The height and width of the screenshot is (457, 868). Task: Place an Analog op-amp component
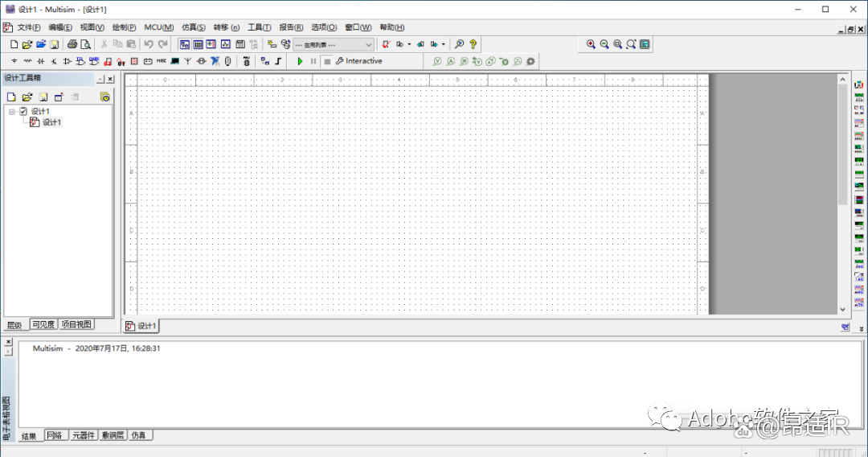click(x=67, y=61)
